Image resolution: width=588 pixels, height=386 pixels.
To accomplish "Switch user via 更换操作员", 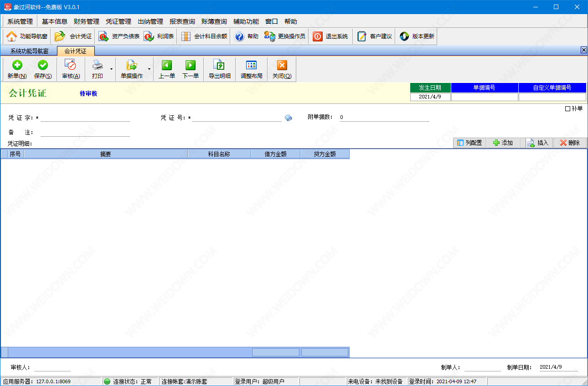I will click(284, 36).
